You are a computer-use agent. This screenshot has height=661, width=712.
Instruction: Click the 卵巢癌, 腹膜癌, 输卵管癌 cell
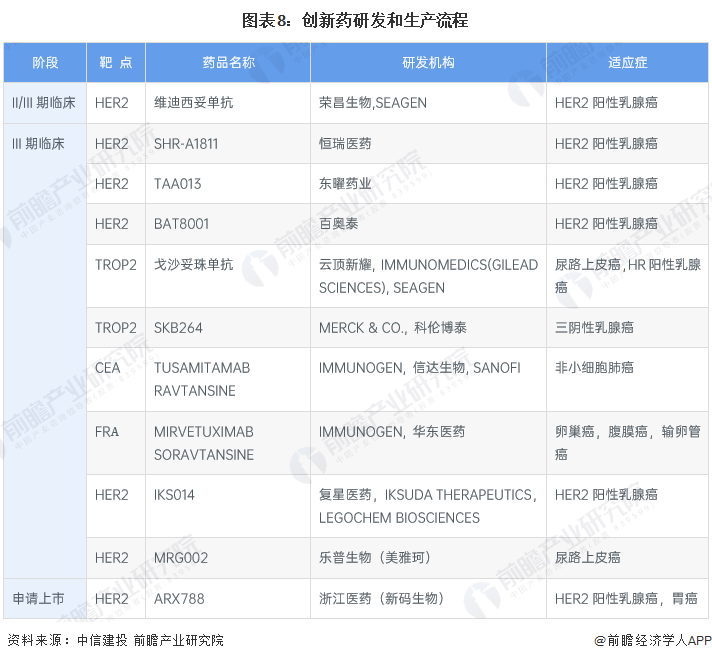[x=628, y=443]
